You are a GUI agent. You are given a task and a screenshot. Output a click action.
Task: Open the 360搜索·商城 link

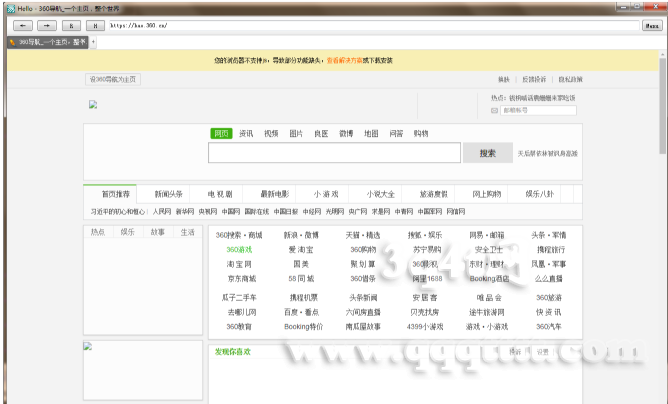(x=239, y=235)
